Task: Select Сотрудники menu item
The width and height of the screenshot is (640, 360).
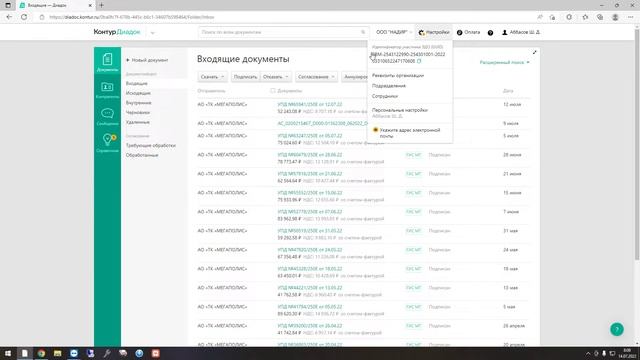Action: (384, 96)
